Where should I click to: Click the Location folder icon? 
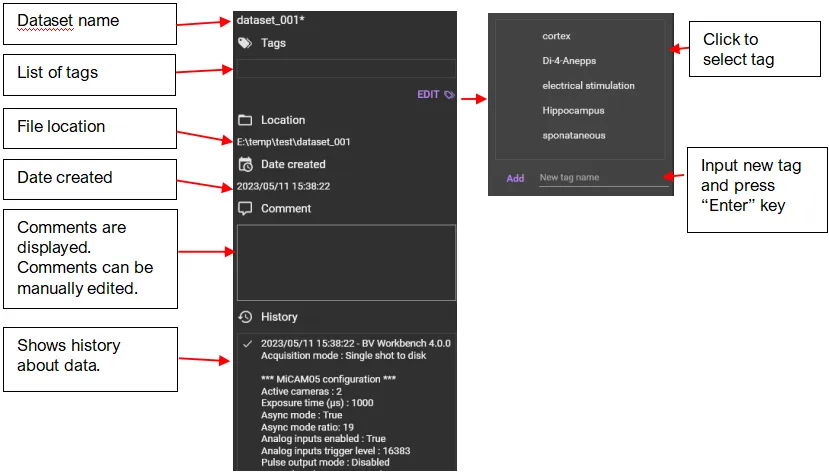pyautogui.click(x=245, y=120)
